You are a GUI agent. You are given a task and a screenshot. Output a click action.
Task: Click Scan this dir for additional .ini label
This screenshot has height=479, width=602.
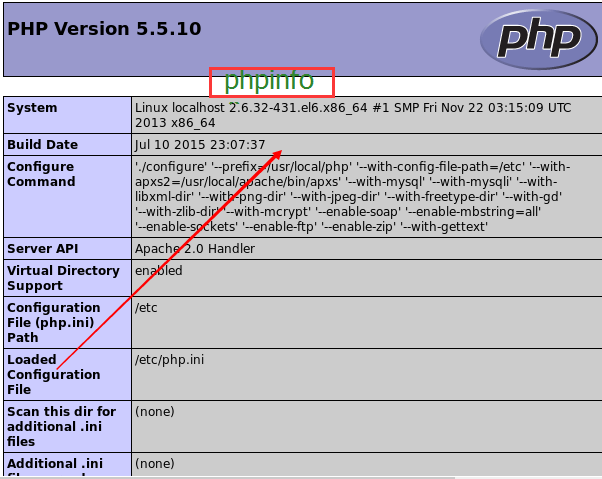61,426
